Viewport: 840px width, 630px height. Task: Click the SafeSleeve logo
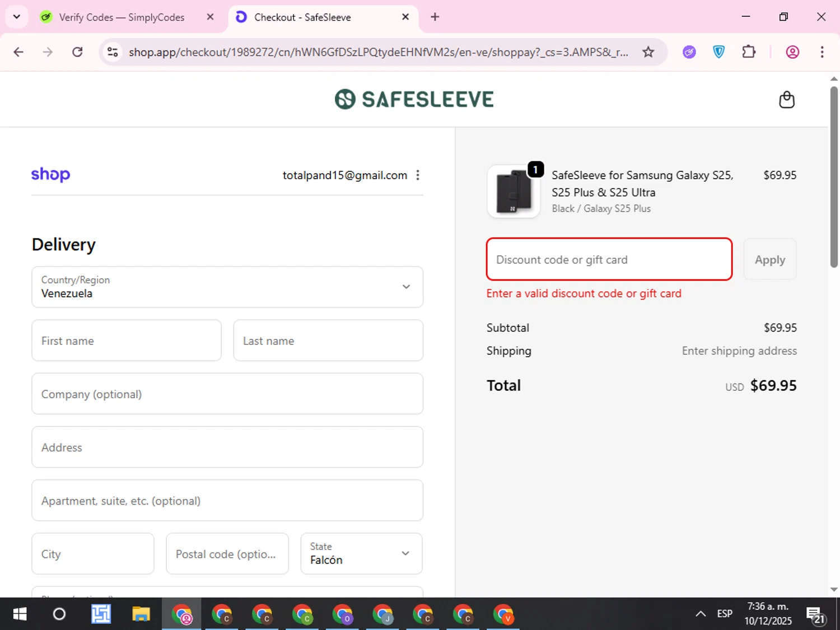pyautogui.click(x=414, y=99)
